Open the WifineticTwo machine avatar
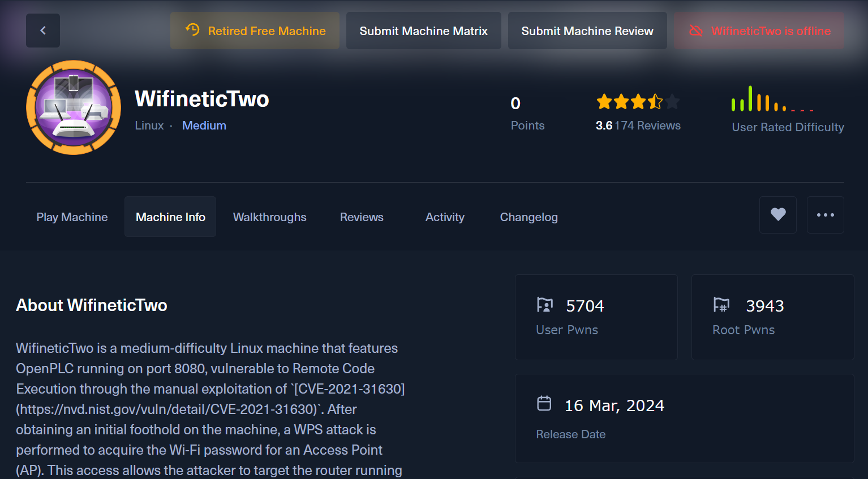The height and width of the screenshot is (479, 868). click(74, 107)
